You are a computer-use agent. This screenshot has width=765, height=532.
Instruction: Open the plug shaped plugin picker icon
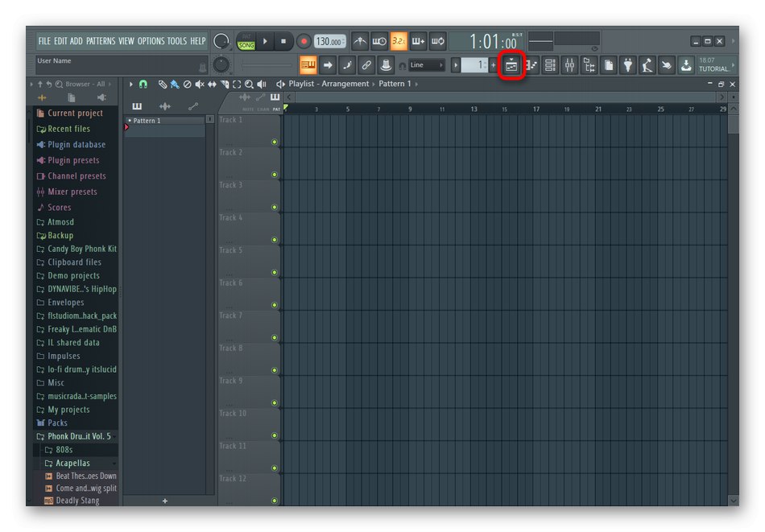pos(628,65)
